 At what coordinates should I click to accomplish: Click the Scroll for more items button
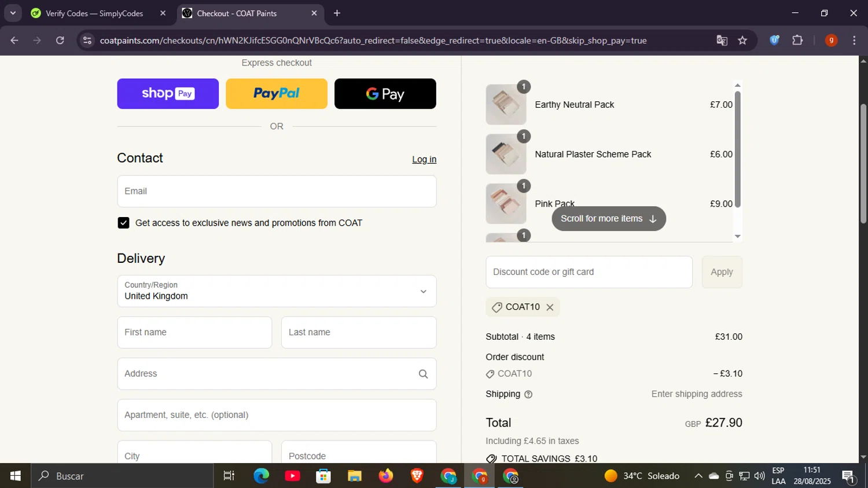pyautogui.click(x=609, y=219)
